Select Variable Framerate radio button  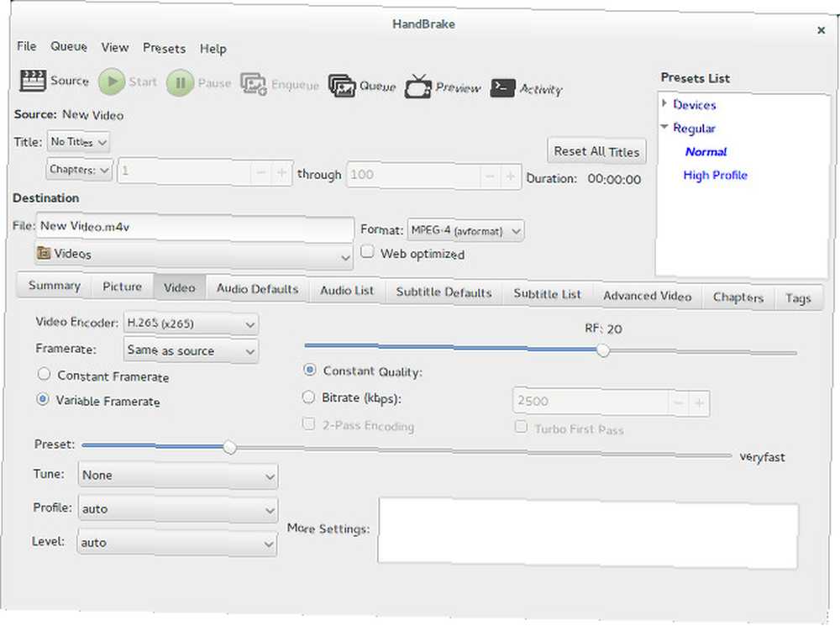43,399
